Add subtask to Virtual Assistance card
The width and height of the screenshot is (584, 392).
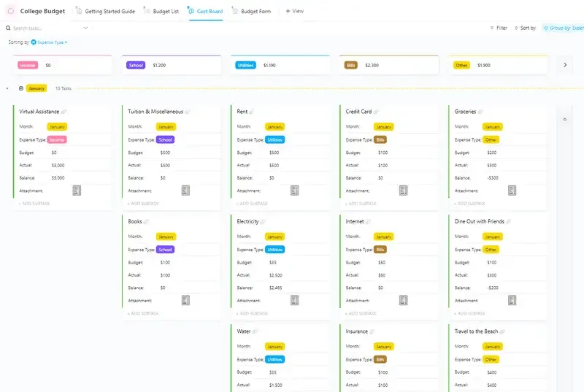click(34, 204)
